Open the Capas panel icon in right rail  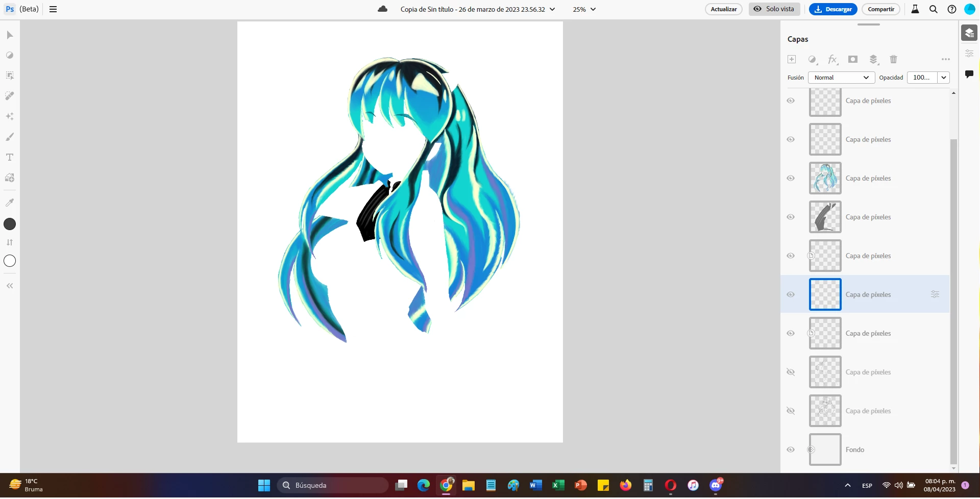969,33
